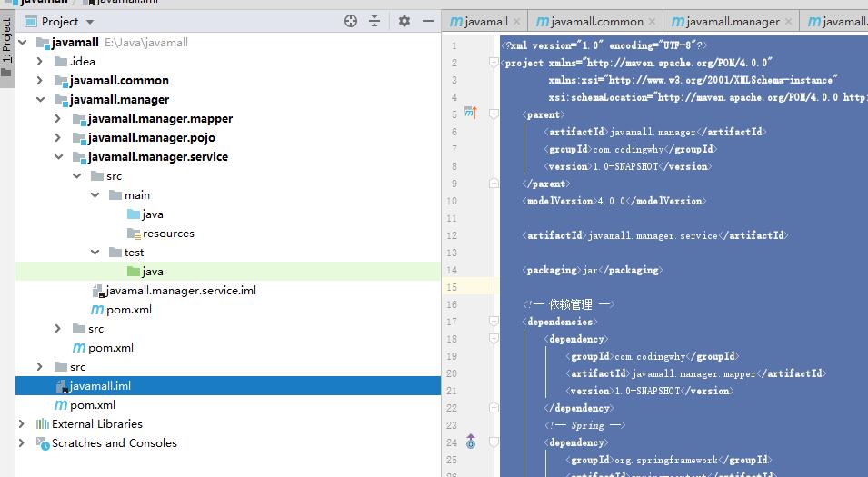The height and width of the screenshot is (477, 868).
Task: Switch to the javamall.manager editor tab
Action: click(x=732, y=21)
